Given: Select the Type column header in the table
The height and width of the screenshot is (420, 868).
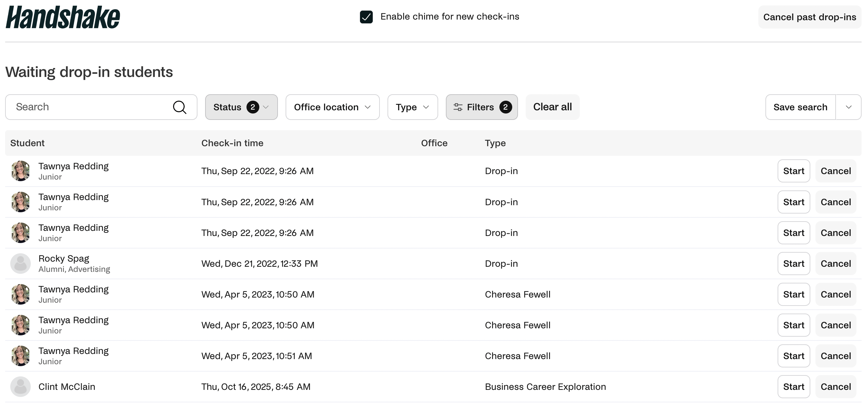Looking at the screenshot, I should [495, 143].
